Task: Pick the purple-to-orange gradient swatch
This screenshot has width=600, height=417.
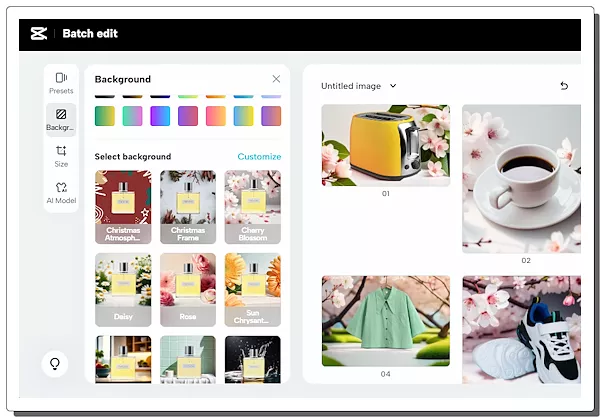Action: point(271,116)
